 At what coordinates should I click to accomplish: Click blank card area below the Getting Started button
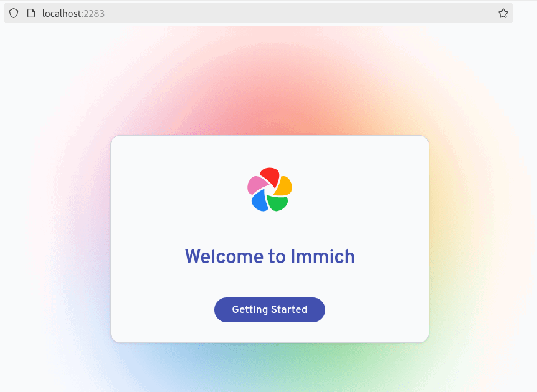[270, 332]
